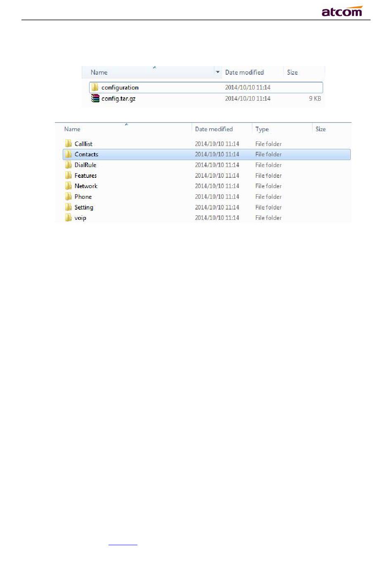Click 'File folder' type in voip row
Screen dimensions: 392x561
click(268, 218)
